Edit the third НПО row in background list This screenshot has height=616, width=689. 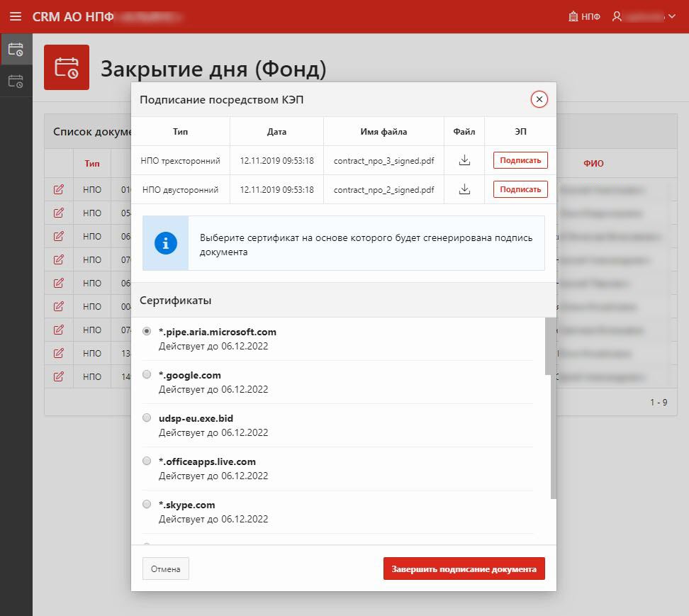tap(58, 236)
